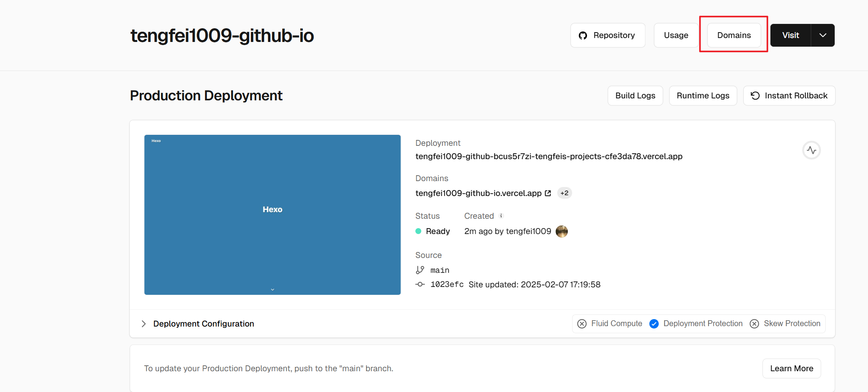Click the '2m ago by tengfei1009' text

tap(508, 231)
